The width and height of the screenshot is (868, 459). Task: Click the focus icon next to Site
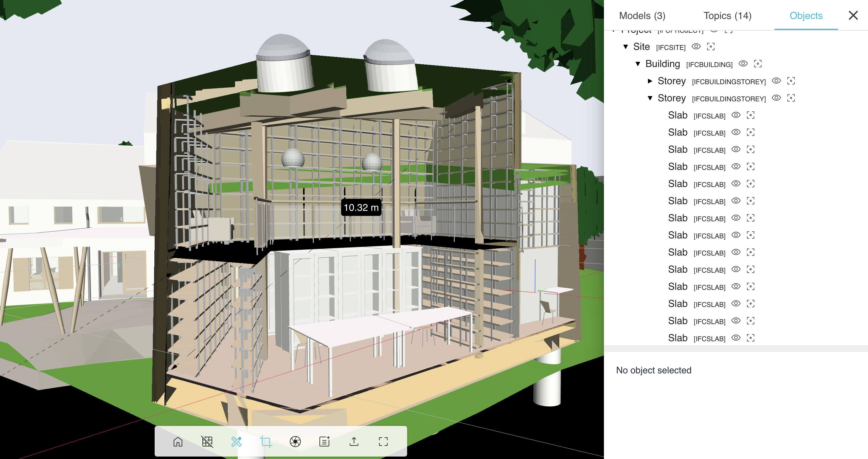tap(711, 47)
